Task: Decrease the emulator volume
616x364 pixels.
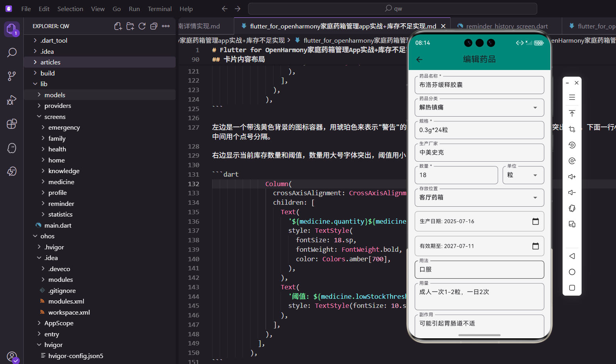Action: pos(572,192)
